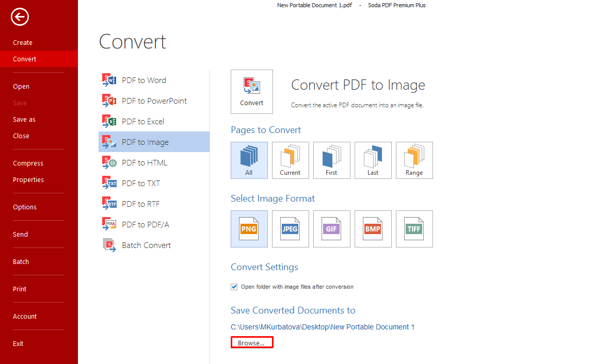592x364 pixels.
Task: Uncheck open folder after conversion
Action: (234, 287)
